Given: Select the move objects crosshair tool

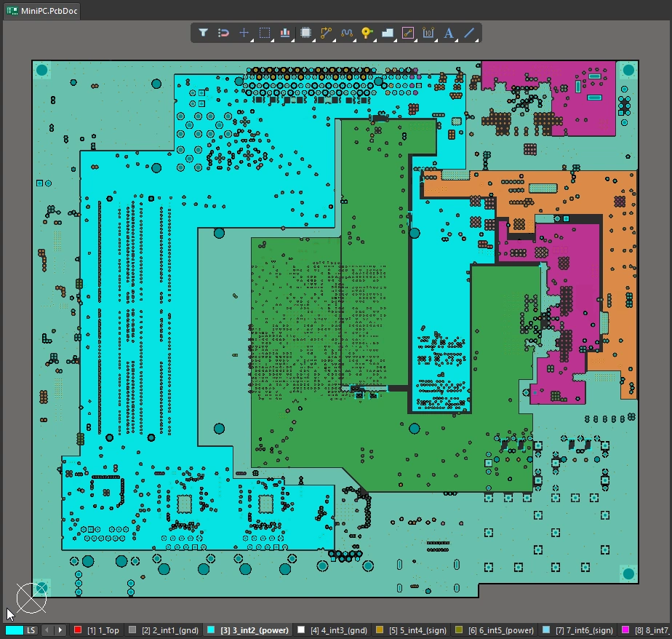Looking at the screenshot, I should click(x=244, y=33).
